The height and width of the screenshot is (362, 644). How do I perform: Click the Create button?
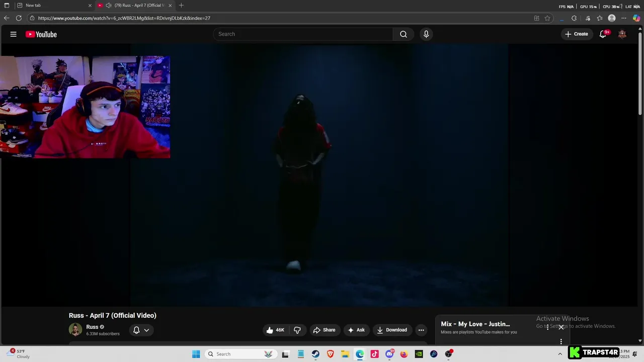[577, 34]
